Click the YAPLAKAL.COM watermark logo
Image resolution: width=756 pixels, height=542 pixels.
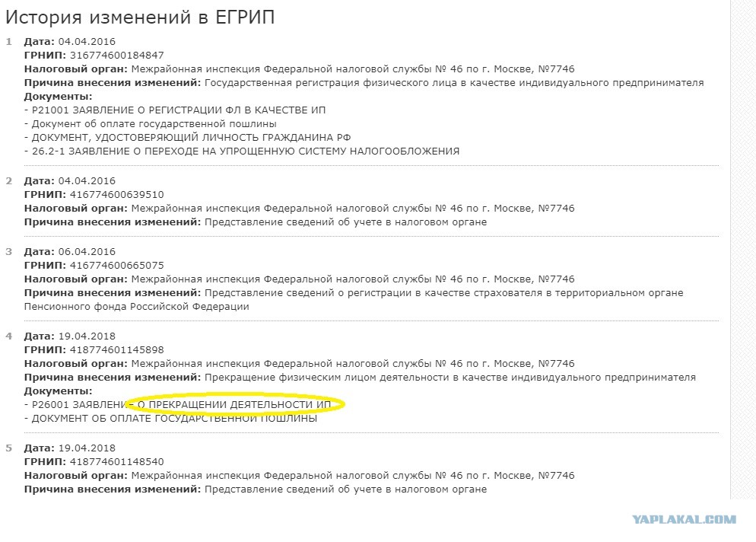click(x=685, y=519)
